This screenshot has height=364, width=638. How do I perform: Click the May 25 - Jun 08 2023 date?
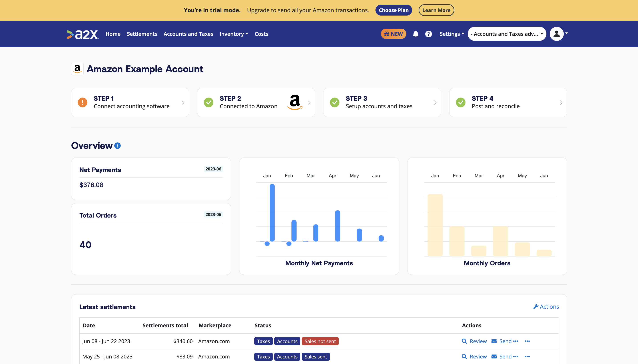(x=107, y=357)
